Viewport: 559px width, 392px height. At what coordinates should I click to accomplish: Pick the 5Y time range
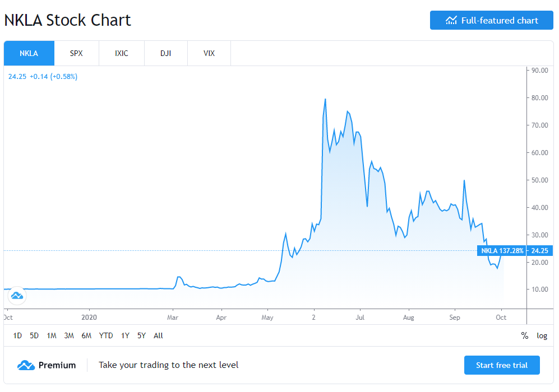pyautogui.click(x=141, y=335)
